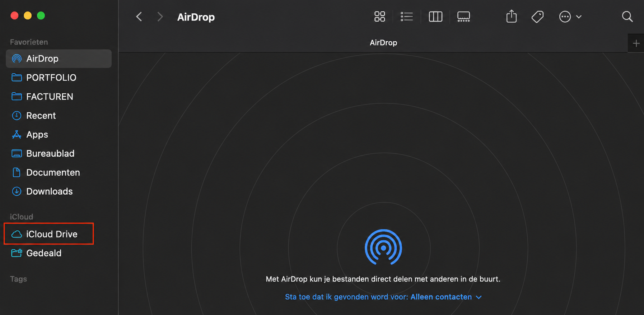Switch to gallery view
Image resolution: width=644 pixels, height=315 pixels.
(x=463, y=17)
